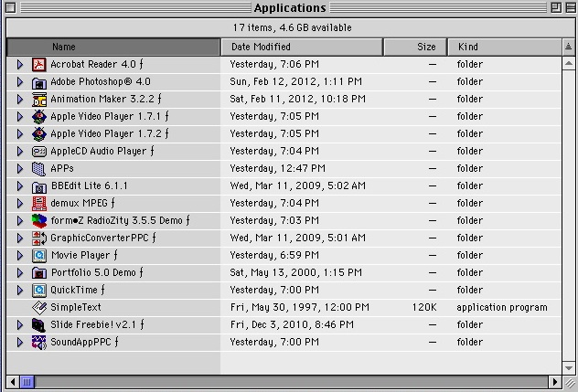578x392 pixels.
Task: Click the AppleCD Audio Player icon
Action: (38, 152)
